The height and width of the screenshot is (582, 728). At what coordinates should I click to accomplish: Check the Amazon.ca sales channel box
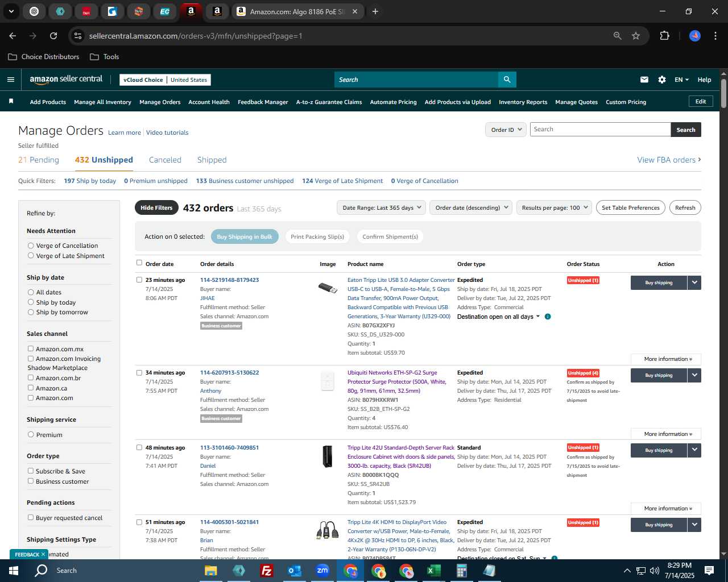tap(31, 388)
